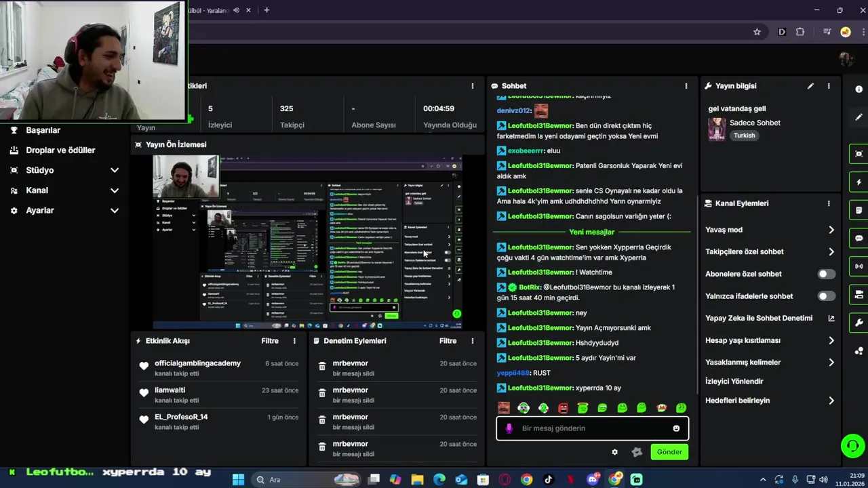This screenshot has width=868, height=488.
Task: Open Hedefleri belirleyin options
Action: pyautogui.click(x=770, y=401)
